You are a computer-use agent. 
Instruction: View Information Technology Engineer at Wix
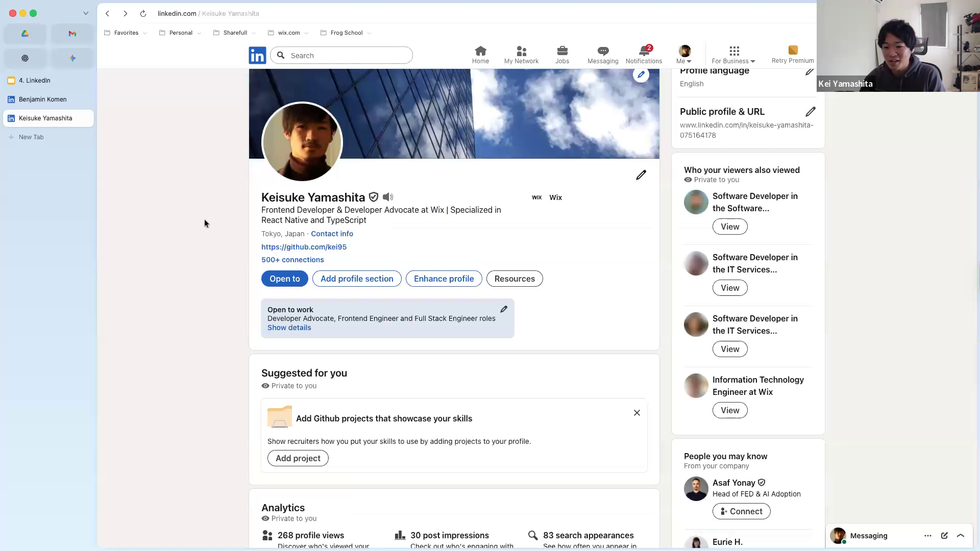coord(730,410)
